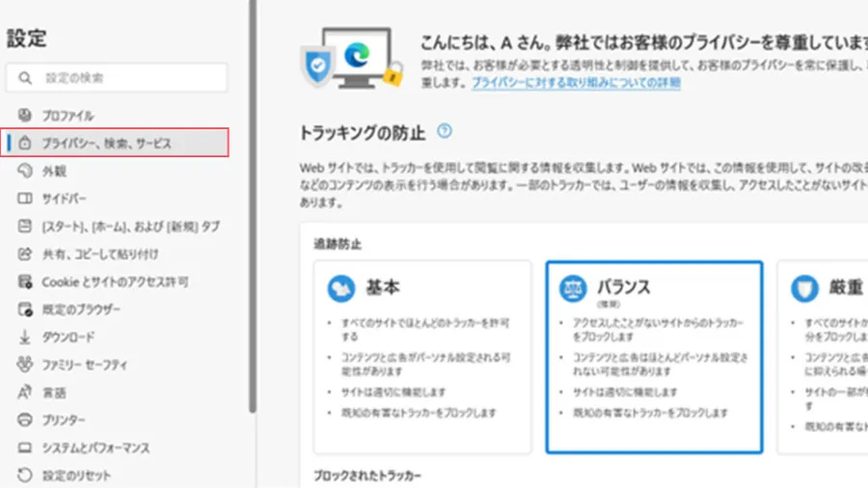
Task: Click the settings sidebar vertical scrollbar
Action: coord(253,205)
